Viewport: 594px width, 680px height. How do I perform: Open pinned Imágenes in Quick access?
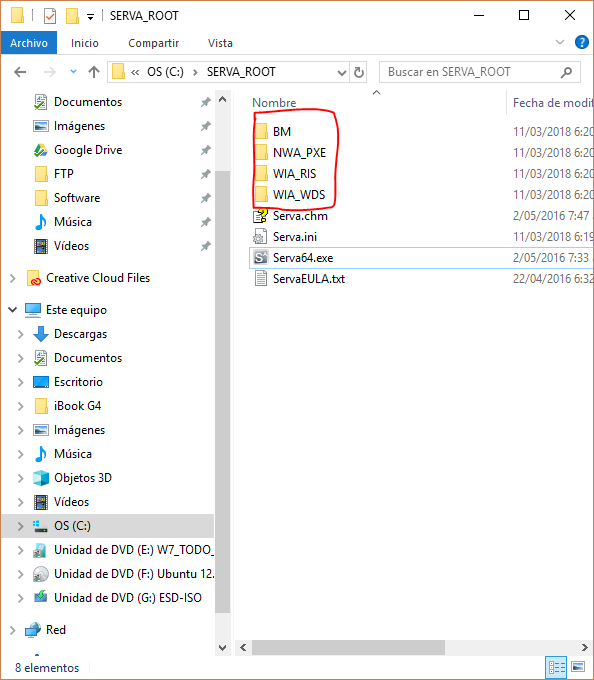tap(79, 126)
